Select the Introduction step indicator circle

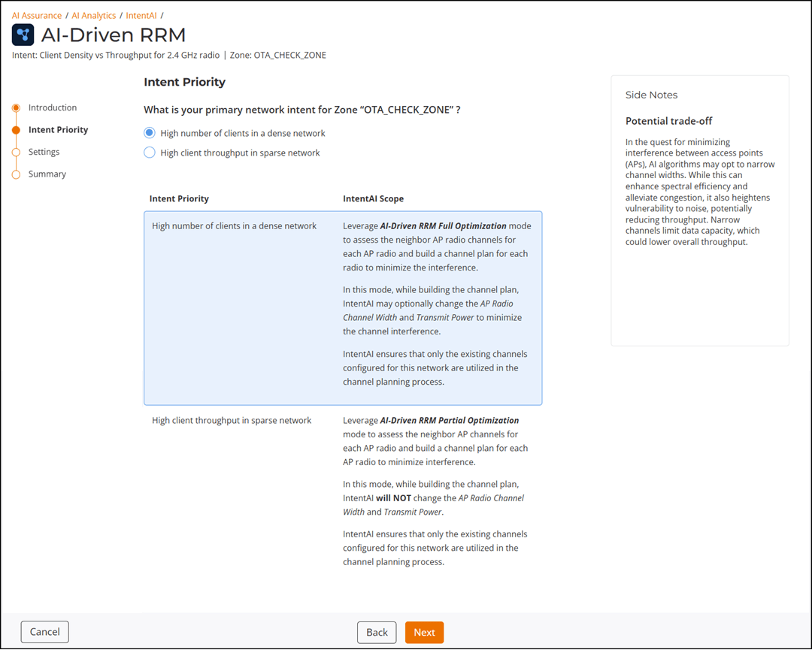point(15,107)
